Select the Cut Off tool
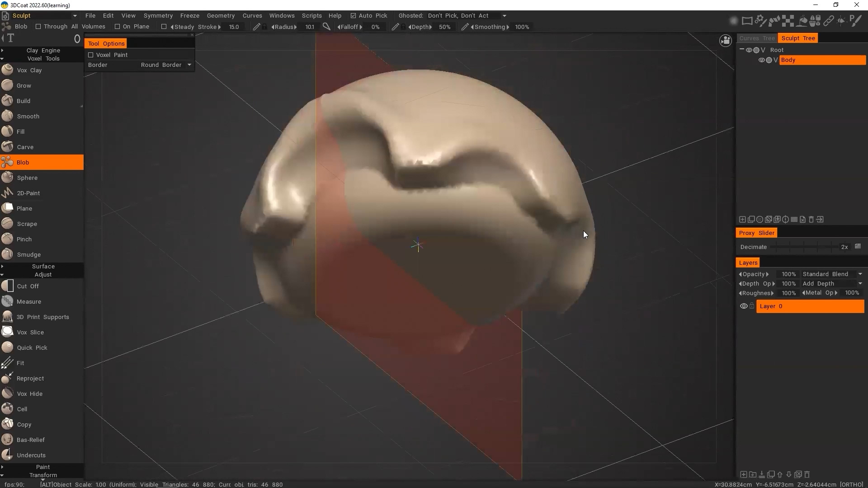This screenshot has height=488, width=868. [28, 286]
